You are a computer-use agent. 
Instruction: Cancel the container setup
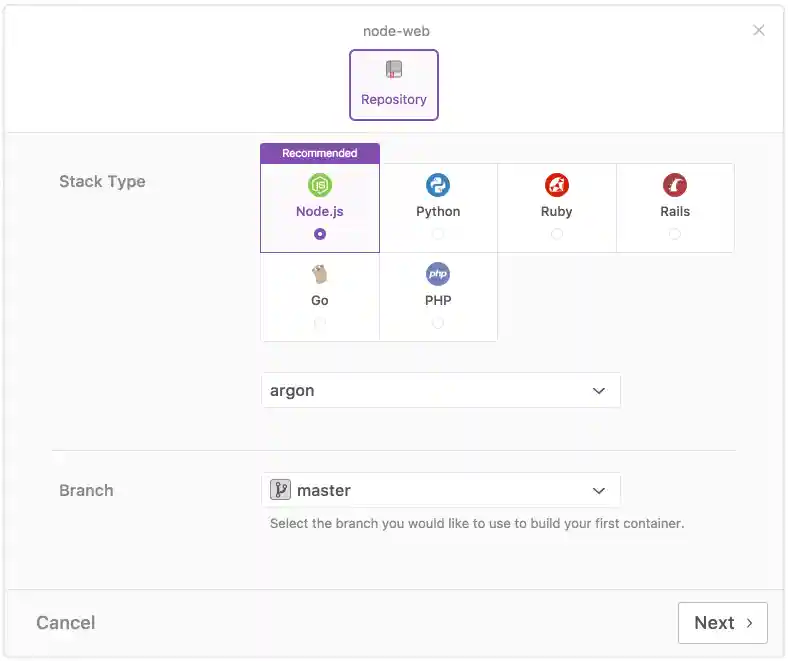[66, 623]
